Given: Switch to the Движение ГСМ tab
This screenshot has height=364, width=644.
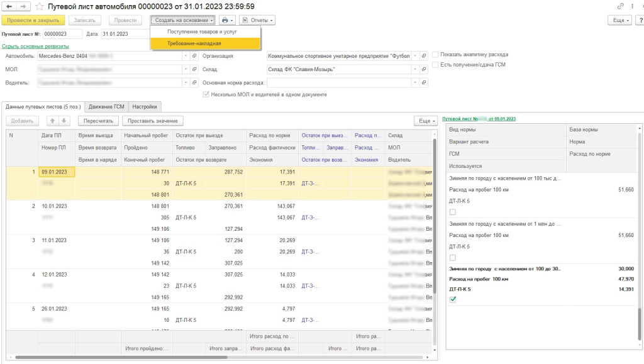Looking at the screenshot, I should [x=106, y=107].
